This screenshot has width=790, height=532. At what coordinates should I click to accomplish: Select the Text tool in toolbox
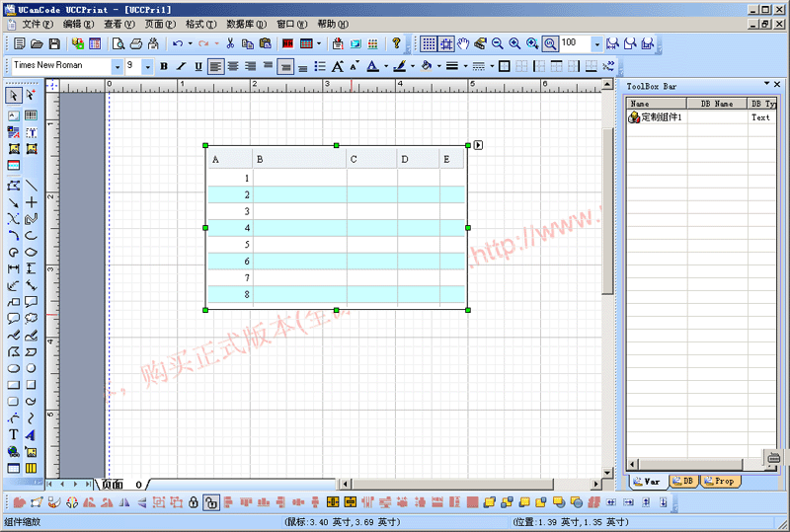tap(14, 434)
